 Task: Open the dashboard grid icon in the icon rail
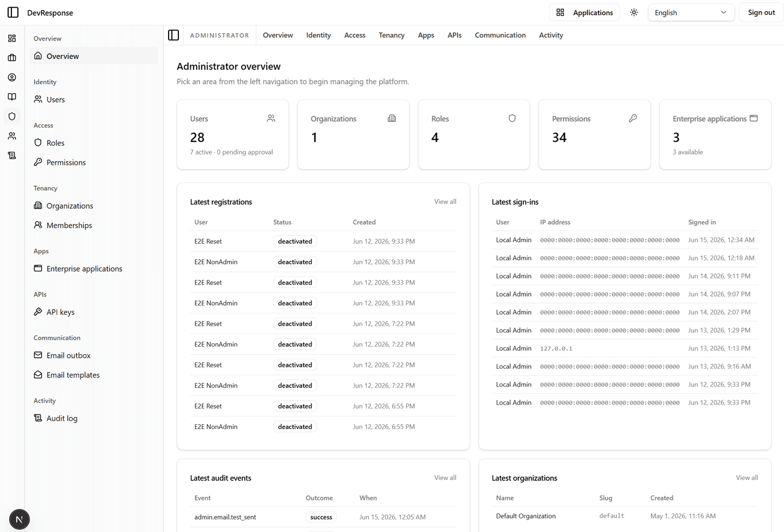pos(12,39)
